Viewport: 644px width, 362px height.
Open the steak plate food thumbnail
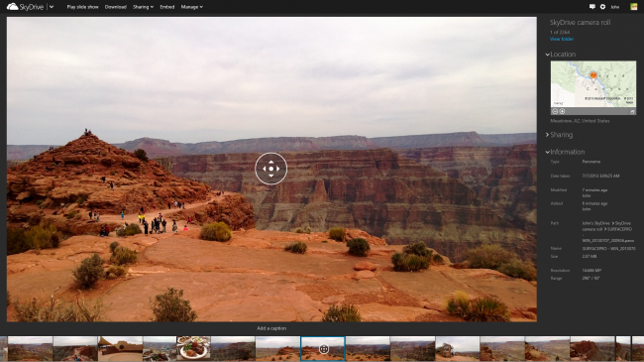[193, 349]
